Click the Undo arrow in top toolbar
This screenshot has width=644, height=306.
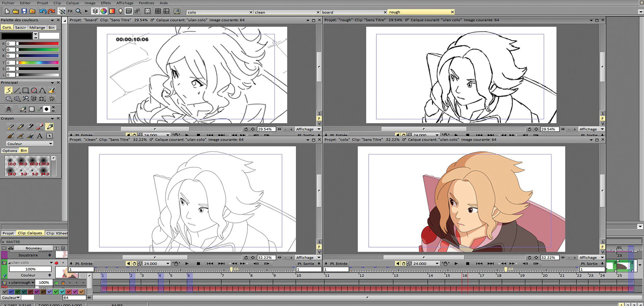click(x=43, y=11)
